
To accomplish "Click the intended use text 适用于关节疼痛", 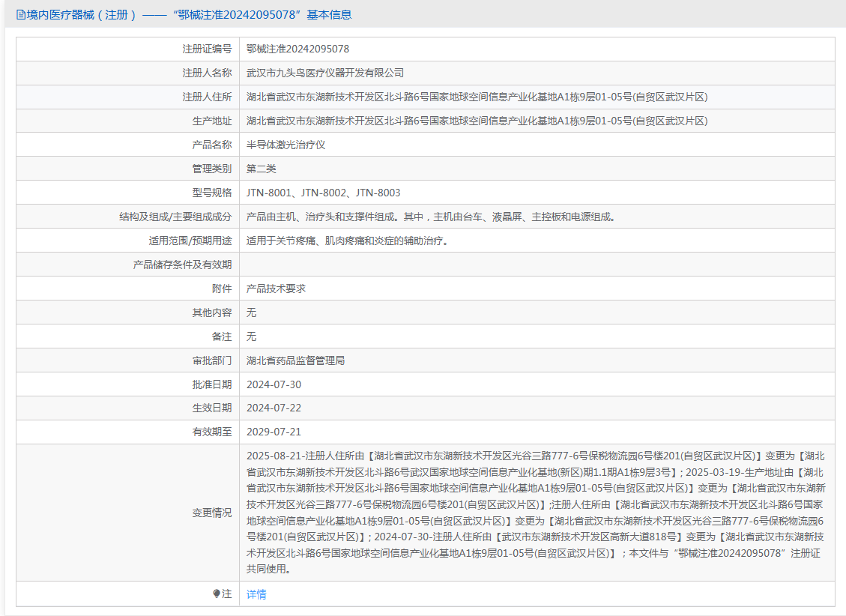I will coord(348,241).
